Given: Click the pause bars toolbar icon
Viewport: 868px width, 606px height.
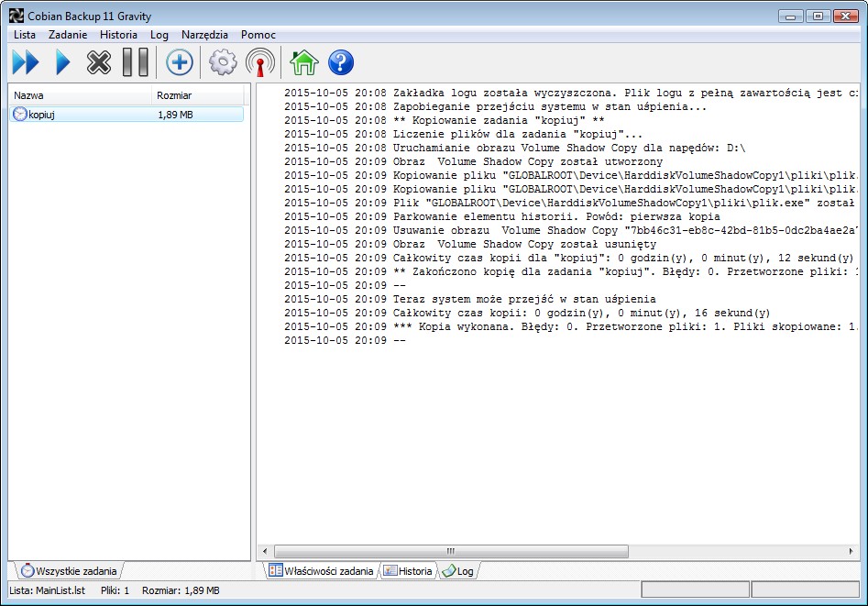Looking at the screenshot, I should [x=136, y=62].
